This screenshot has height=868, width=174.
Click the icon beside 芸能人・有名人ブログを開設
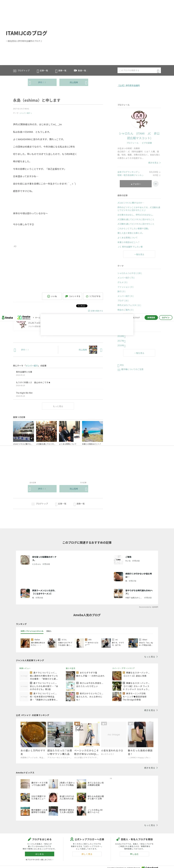[118, 839]
